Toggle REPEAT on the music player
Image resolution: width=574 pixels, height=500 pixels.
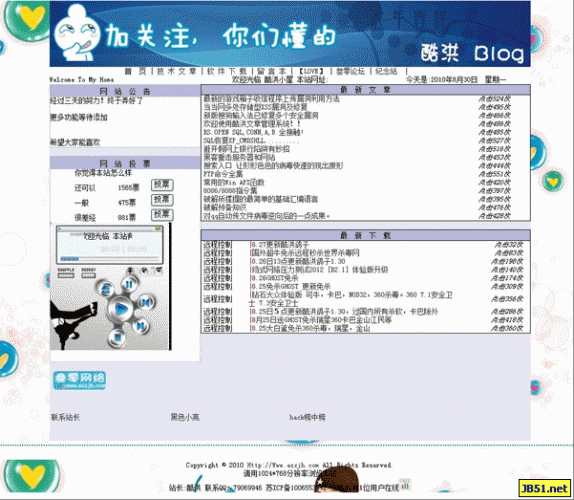point(89,273)
